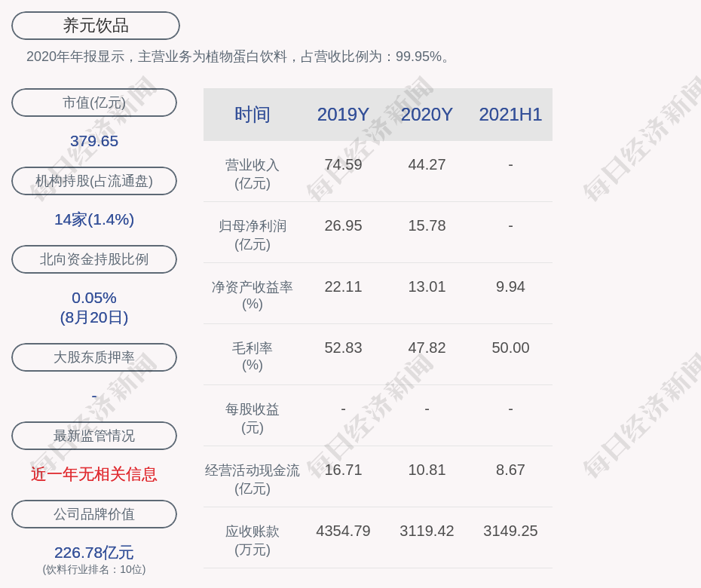Switch to the 2021H1 column header
The image size is (701, 588).
[x=510, y=115]
